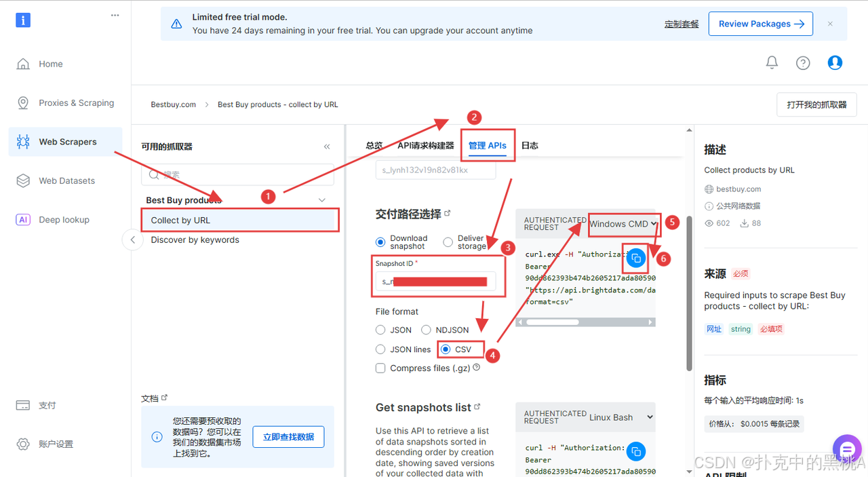Click the downloads icon showing 88
868x477 pixels.
tap(743, 223)
